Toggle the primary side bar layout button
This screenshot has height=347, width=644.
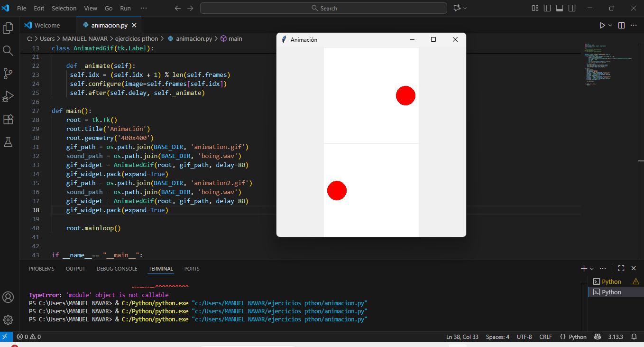(x=547, y=8)
